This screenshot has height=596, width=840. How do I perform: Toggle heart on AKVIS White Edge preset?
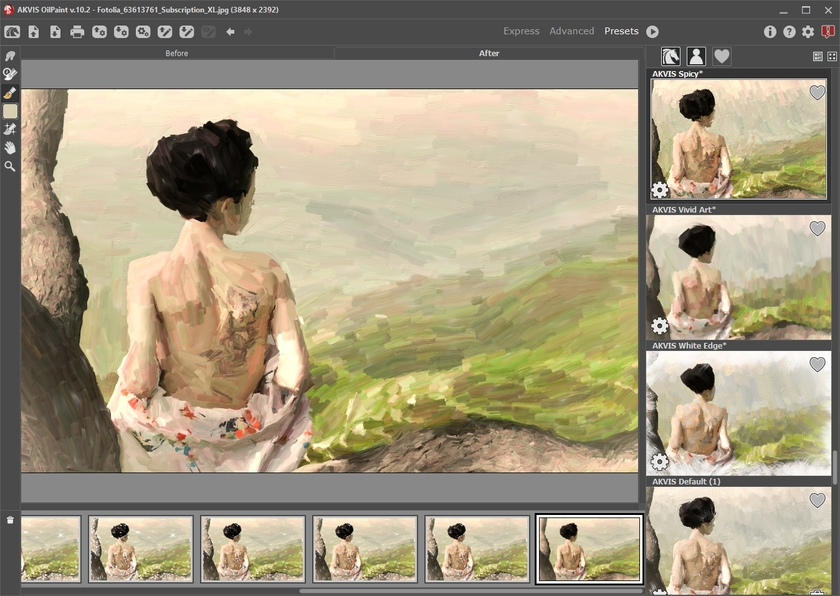point(817,364)
